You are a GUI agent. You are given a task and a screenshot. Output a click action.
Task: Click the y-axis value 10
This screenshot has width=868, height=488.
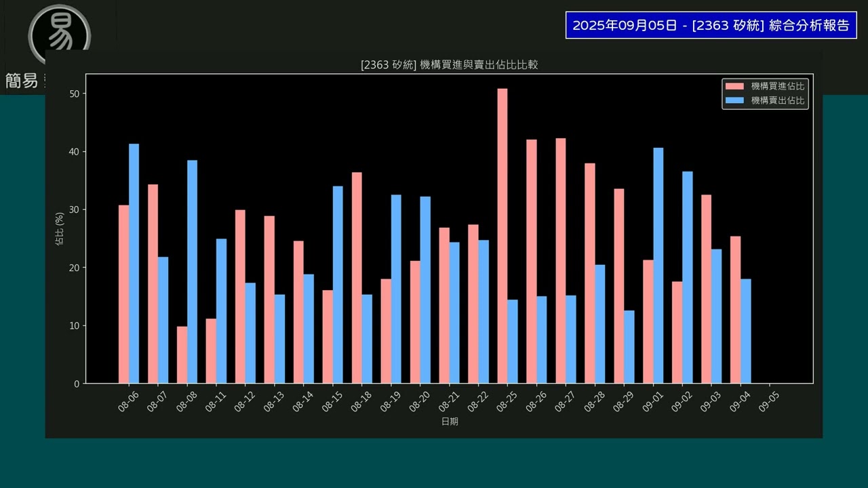(75, 325)
